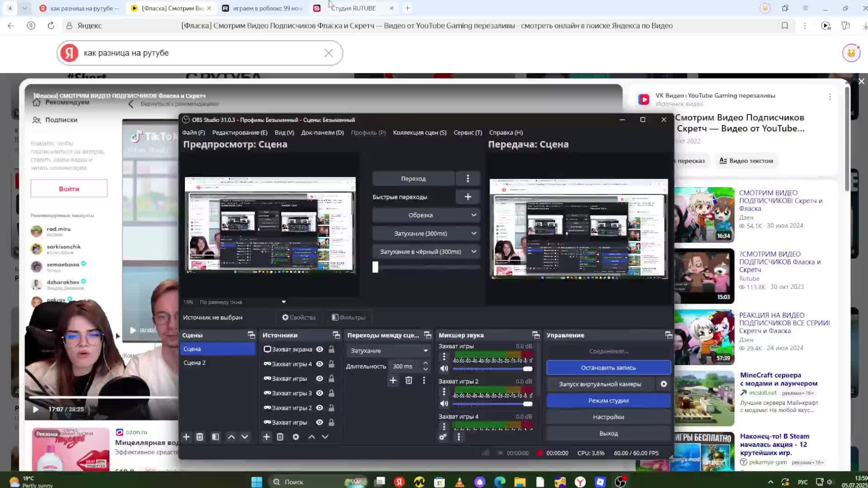
Task: Undock the Управление panel
Action: tap(669, 335)
